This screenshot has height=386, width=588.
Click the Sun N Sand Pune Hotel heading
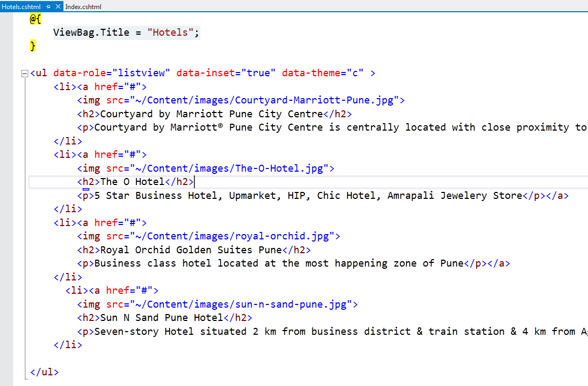(x=161, y=318)
